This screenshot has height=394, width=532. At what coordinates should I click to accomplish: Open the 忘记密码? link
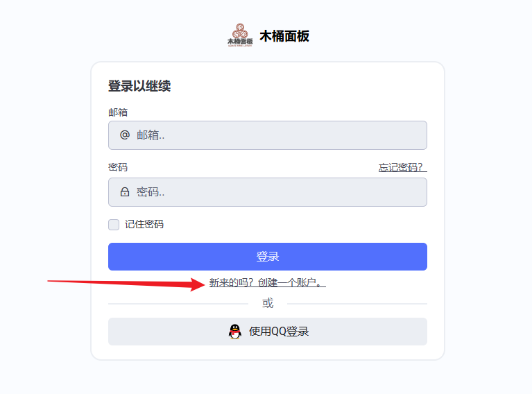(403, 167)
